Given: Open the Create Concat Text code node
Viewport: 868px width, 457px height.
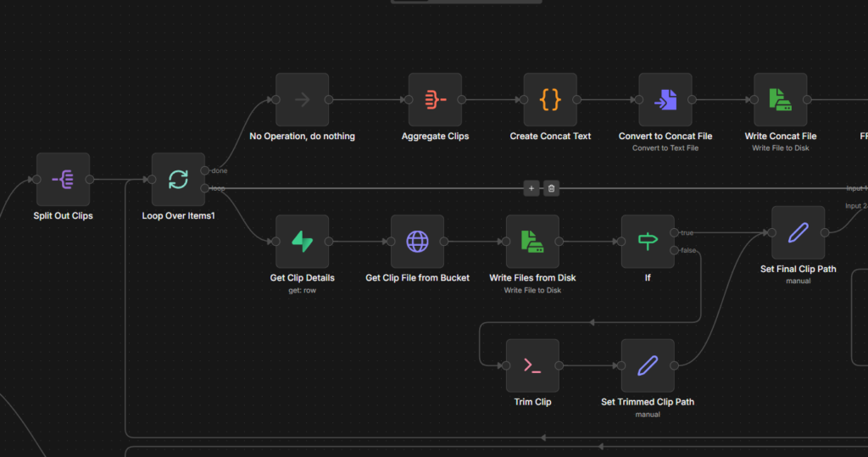Looking at the screenshot, I should tap(550, 99).
